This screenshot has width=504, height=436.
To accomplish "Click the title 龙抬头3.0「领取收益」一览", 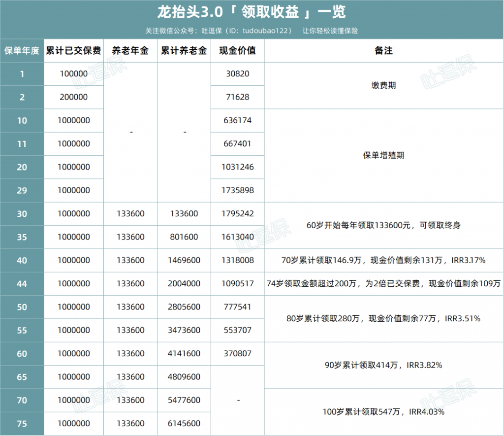I will [x=252, y=12].
